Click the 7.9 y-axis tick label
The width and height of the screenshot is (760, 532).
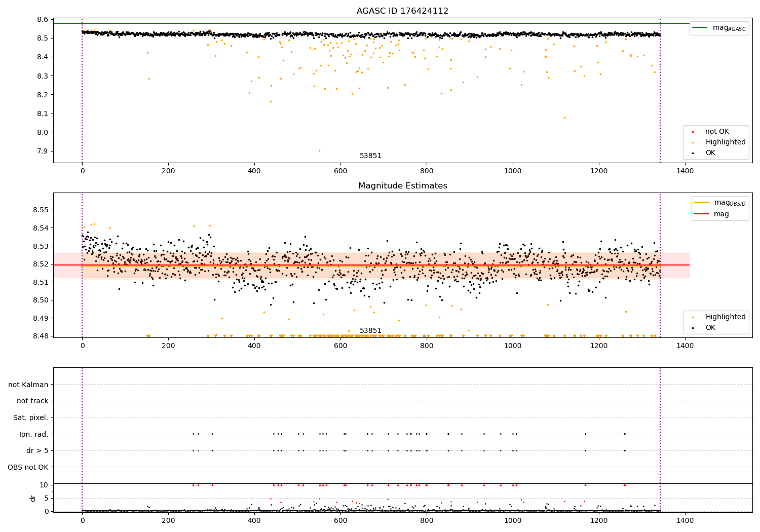pos(42,151)
